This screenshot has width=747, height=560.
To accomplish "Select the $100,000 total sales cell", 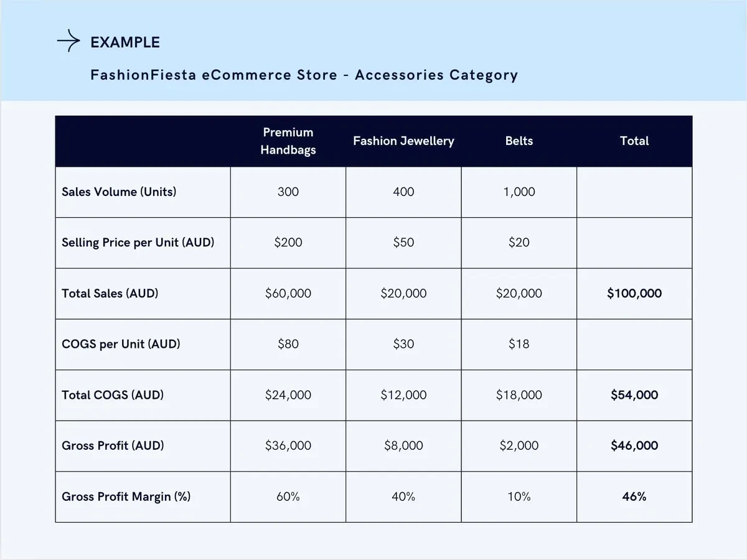I will click(x=634, y=293).
